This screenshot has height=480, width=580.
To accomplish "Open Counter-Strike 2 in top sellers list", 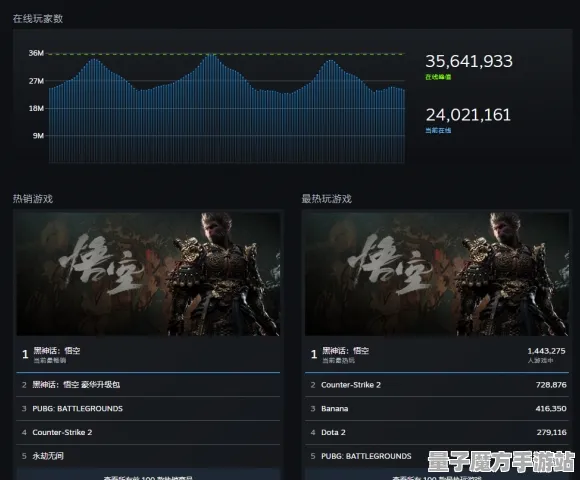I will tap(148, 432).
